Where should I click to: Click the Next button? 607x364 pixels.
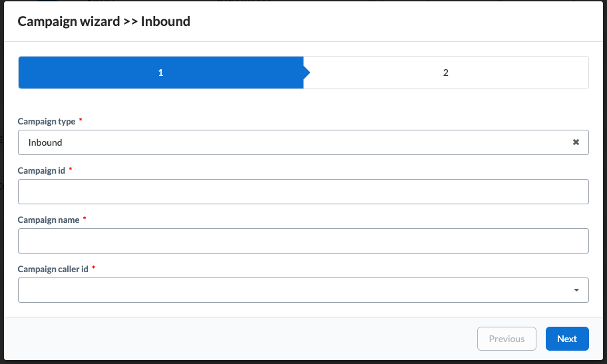[x=567, y=339]
